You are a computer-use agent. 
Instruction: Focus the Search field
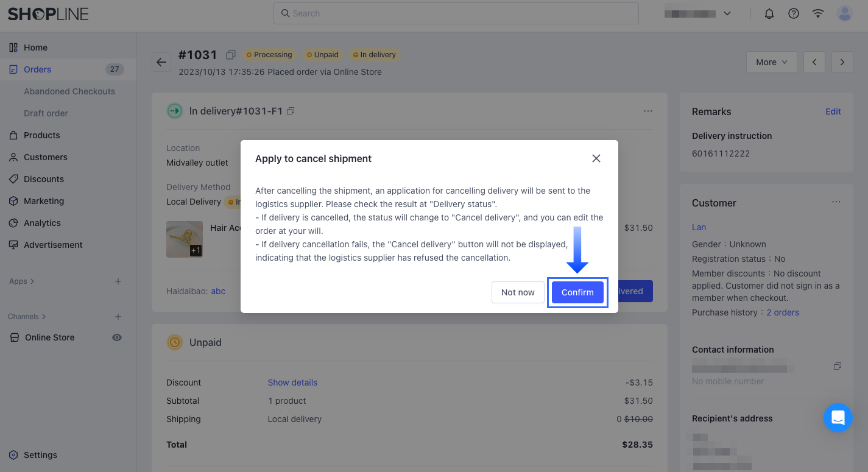pyautogui.click(x=456, y=13)
